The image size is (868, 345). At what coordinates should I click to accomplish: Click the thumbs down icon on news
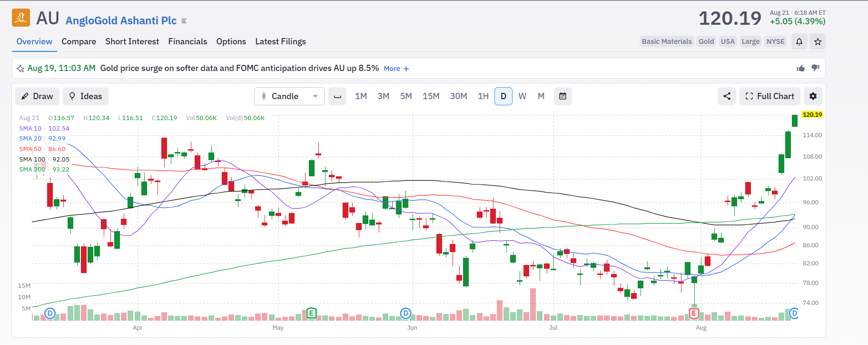click(x=815, y=68)
